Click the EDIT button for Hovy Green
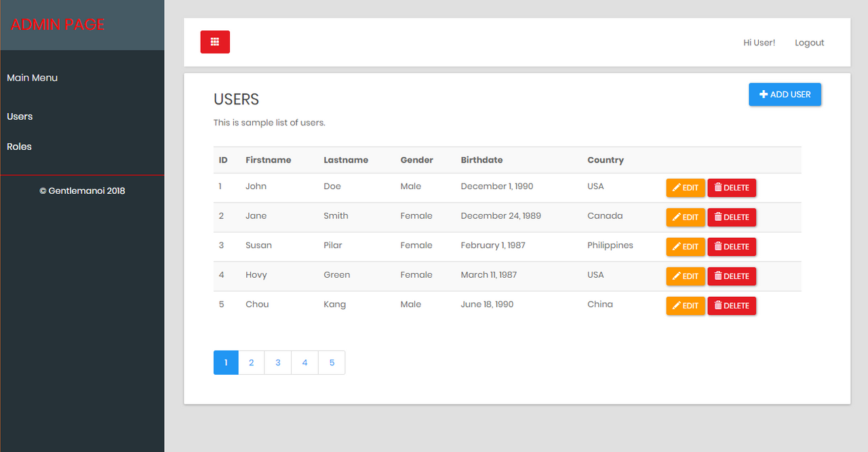 [686, 276]
